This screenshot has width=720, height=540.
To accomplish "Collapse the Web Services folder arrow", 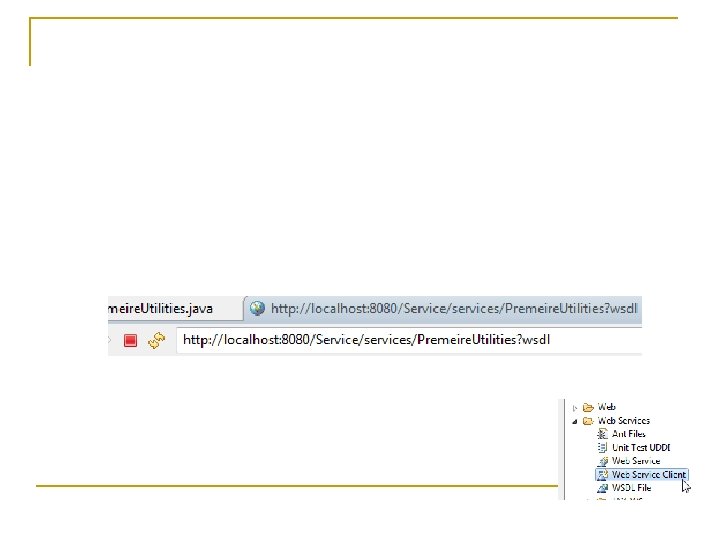I will tap(575, 421).
